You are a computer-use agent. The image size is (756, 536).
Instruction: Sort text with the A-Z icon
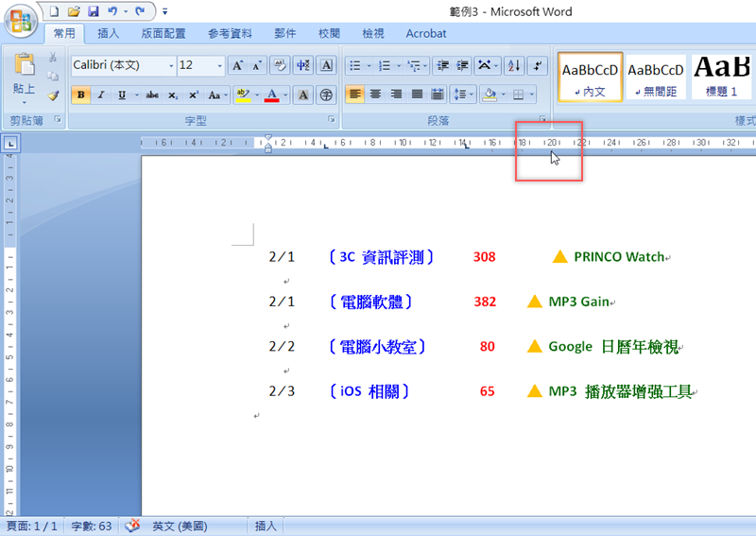[x=514, y=65]
